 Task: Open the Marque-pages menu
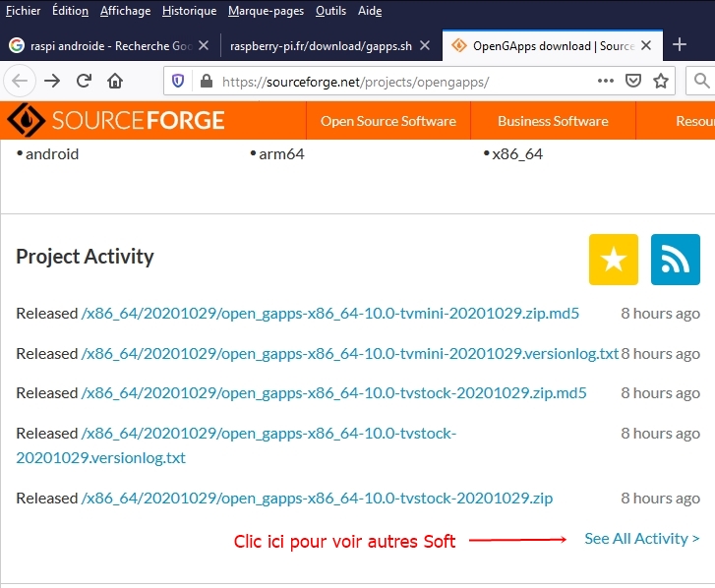click(266, 11)
